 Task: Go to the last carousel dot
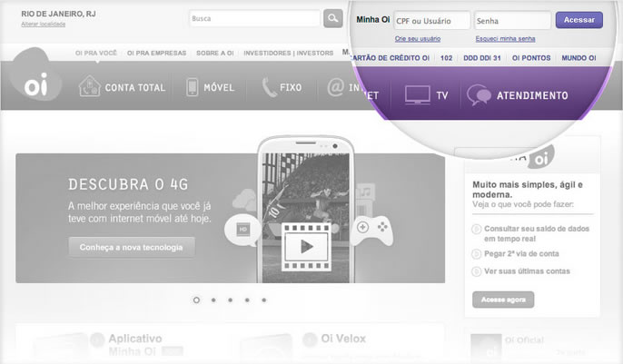[x=263, y=300]
